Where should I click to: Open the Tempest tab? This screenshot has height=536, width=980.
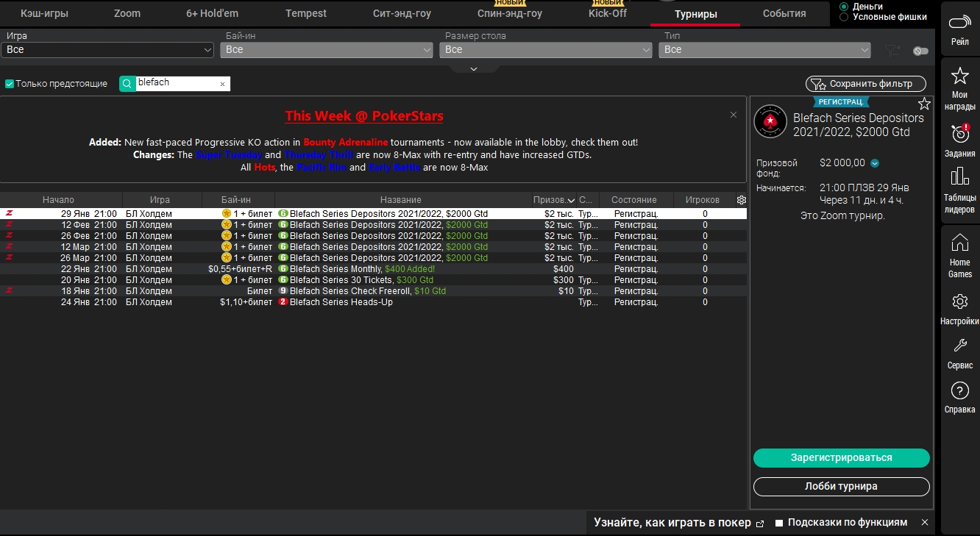click(x=307, y=13)
